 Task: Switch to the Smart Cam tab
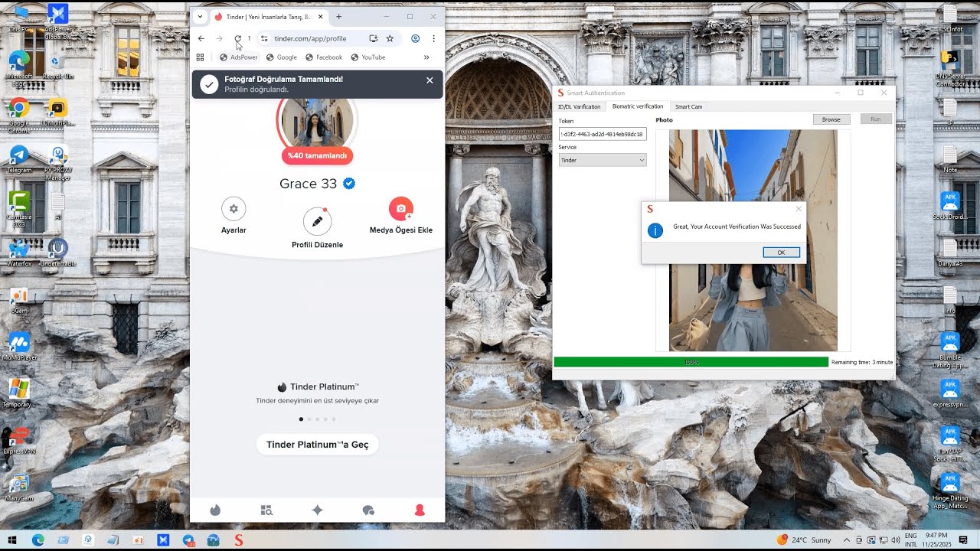click(x=688, y=106)
